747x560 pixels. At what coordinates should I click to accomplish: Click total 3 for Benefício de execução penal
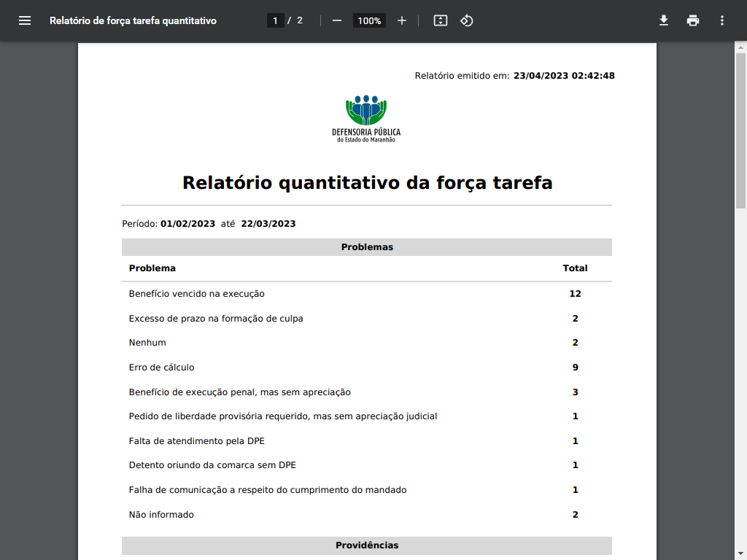pos(575,392)
